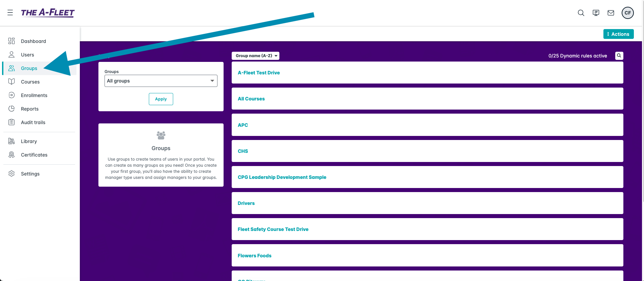
Task: Open the Group name (A-Z) sort dropdown
Action: pos(255,56)
